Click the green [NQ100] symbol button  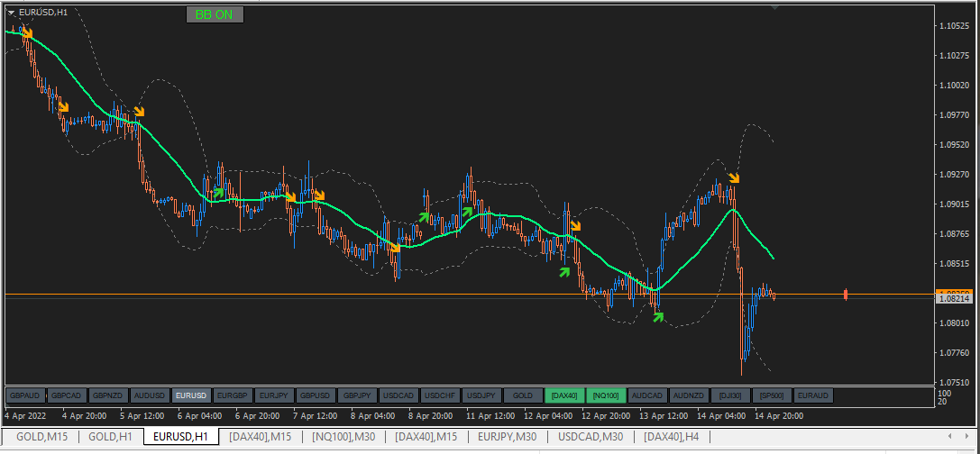(606, 395)
